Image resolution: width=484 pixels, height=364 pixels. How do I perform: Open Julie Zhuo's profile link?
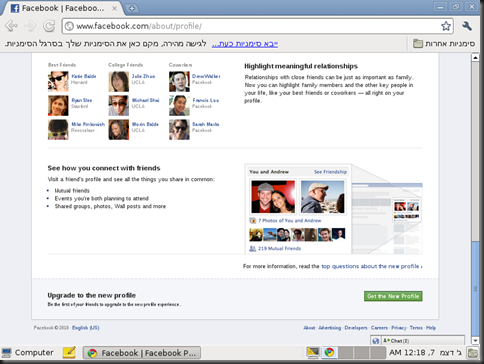[x=143, y=76]
